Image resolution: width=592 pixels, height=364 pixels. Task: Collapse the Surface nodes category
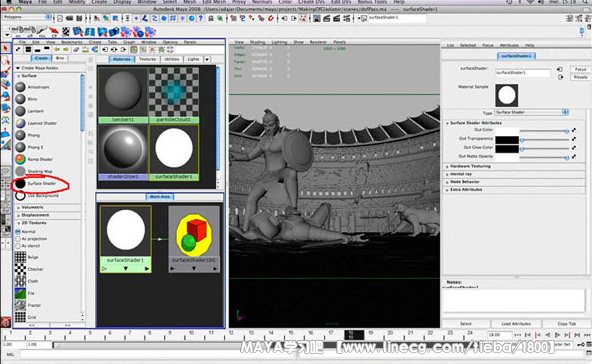[18, 76]
